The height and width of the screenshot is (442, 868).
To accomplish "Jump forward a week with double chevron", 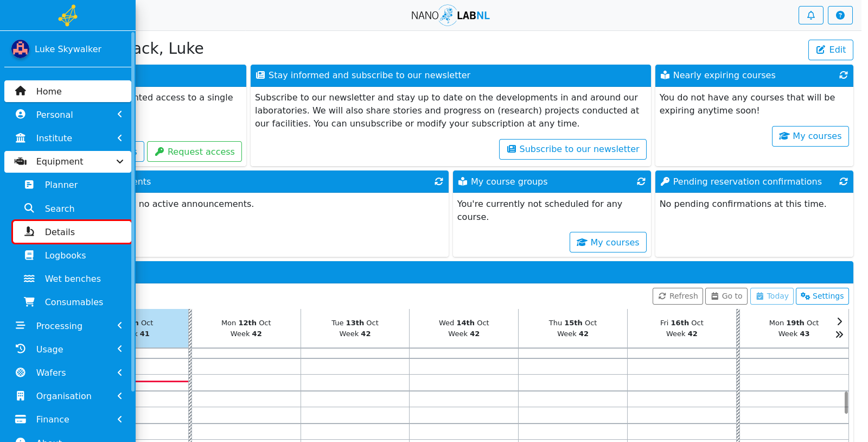I will click(x=839, y=334).
